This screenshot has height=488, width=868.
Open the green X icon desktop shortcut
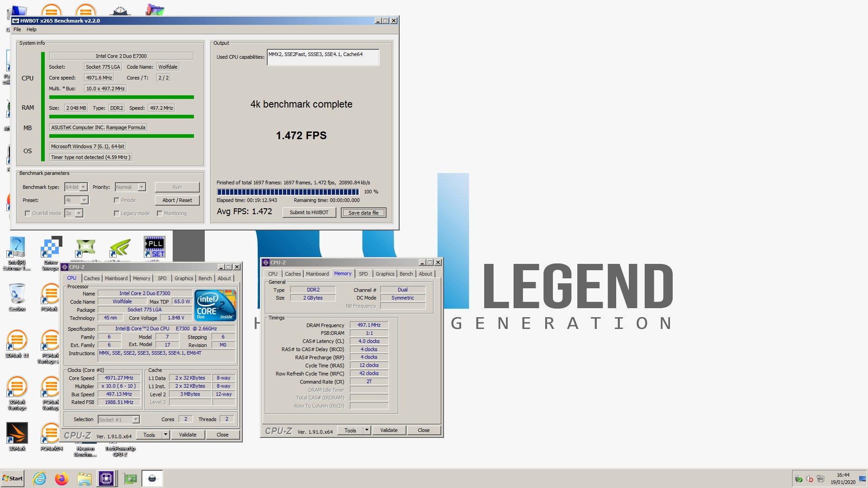(x=85, y=248)
